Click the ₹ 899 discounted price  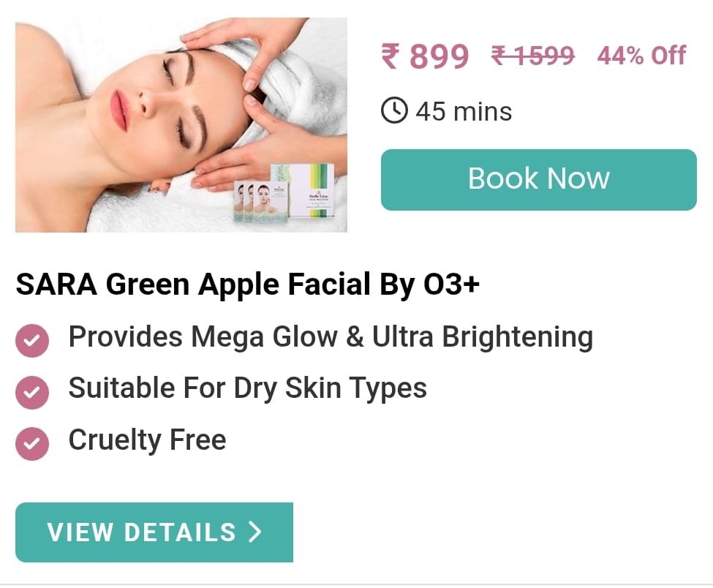pos(425,56)
